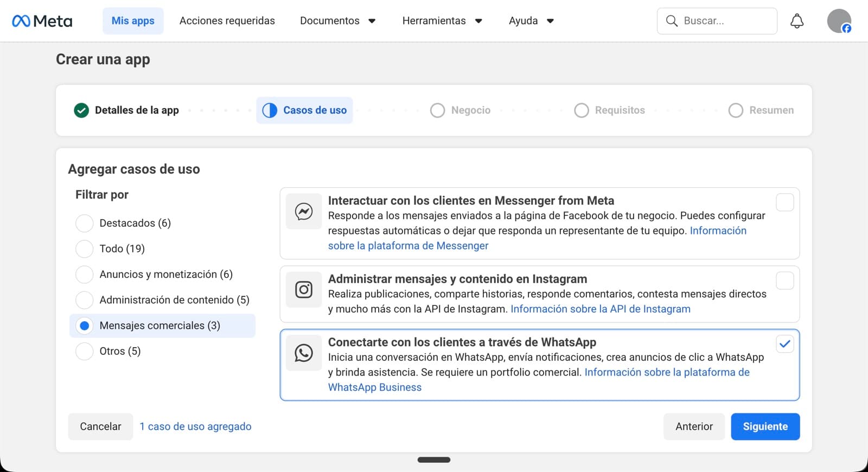The image size is (868, 472).
Task: Check the Messenger from Meta use case
Action: coord(784,202)
